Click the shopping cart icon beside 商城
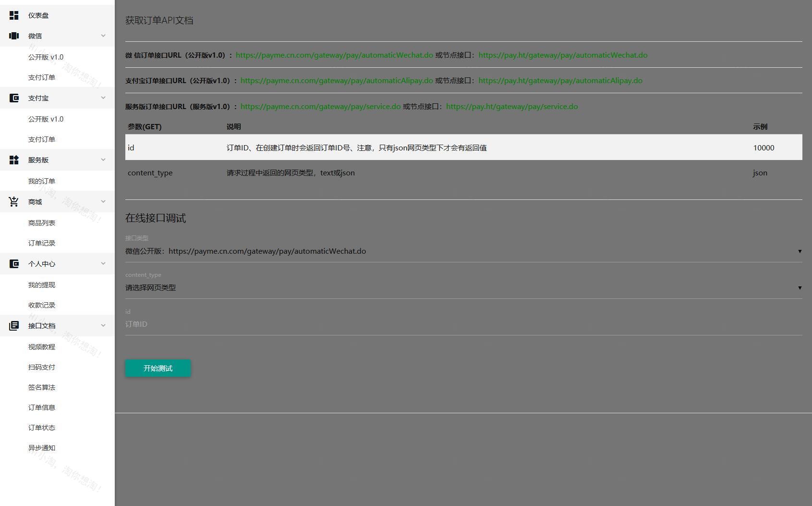Screen dimensions: 812x506 click(x=14, y=202)
